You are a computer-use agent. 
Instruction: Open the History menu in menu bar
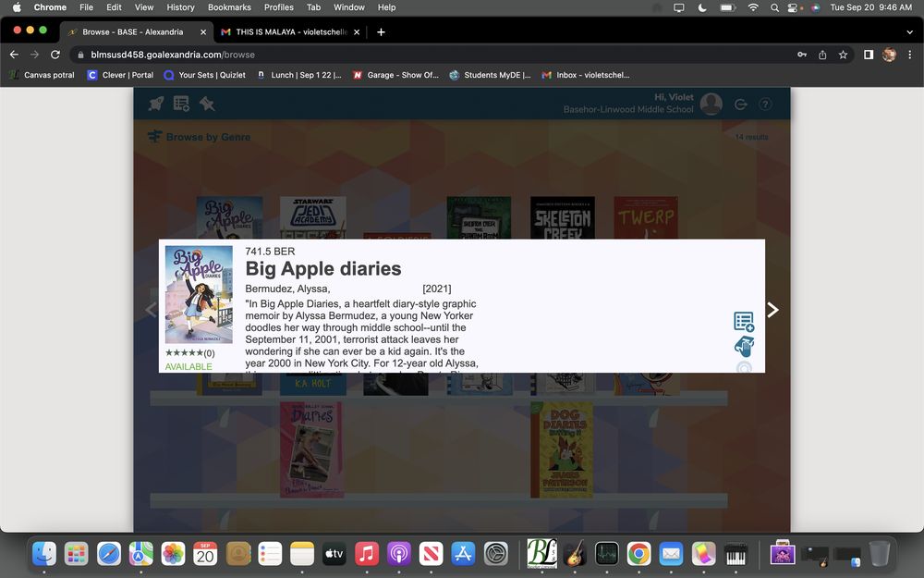coord(180,7)
